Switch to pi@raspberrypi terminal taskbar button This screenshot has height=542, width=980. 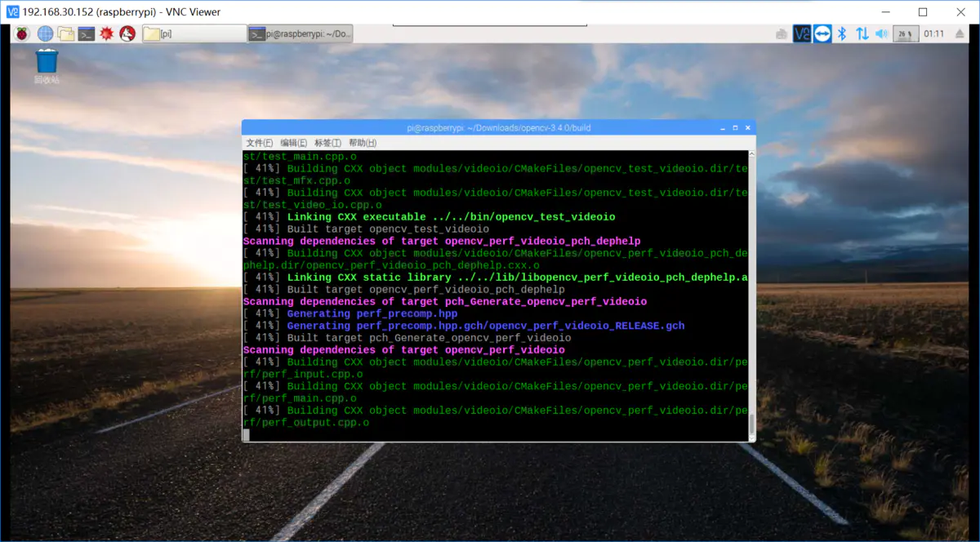click(x=301, y=33)
